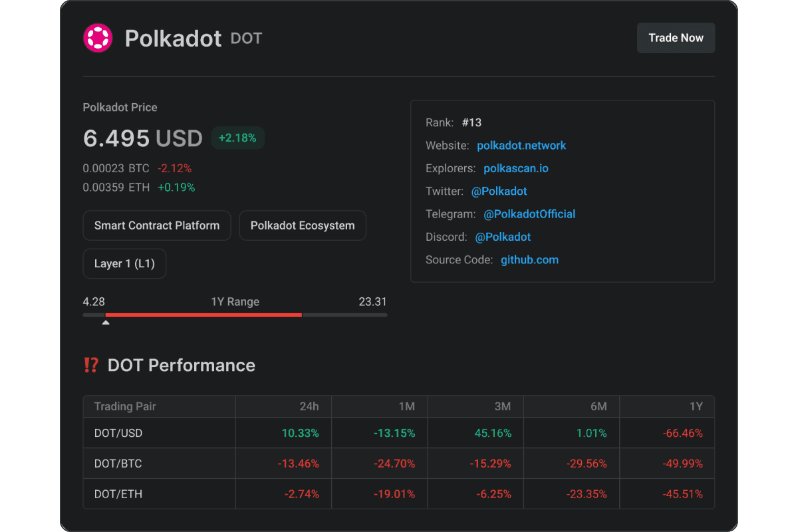Click the -6.25% cell in the table

493,494
